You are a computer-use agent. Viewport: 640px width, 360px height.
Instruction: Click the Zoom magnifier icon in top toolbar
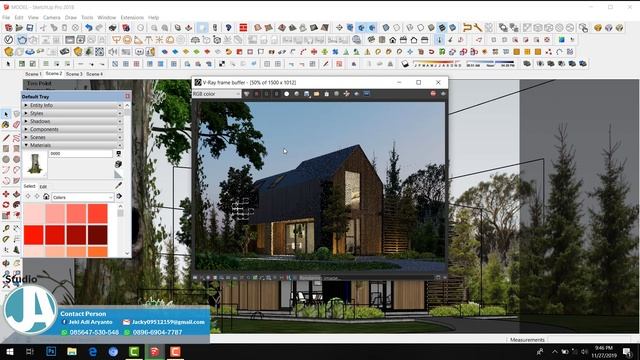click(154, 28)
